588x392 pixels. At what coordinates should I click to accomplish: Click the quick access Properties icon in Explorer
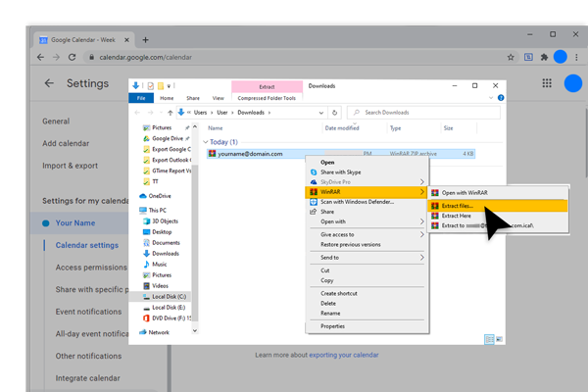tap(150, 86)
